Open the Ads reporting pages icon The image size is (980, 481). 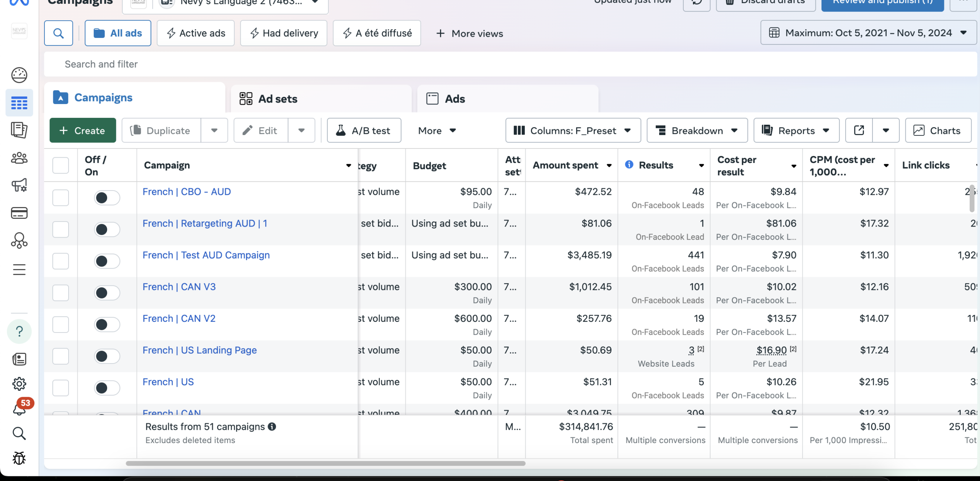click(19, 130)
